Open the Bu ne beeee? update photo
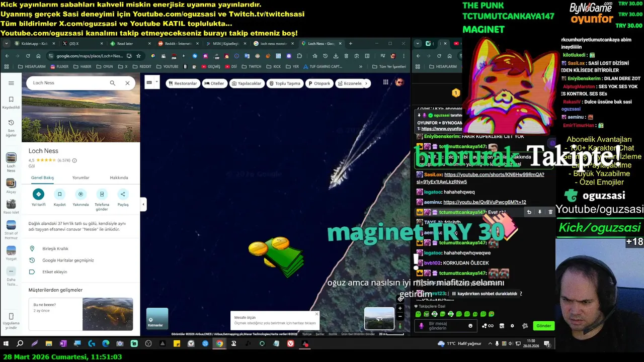This screenshot has width=644, height=362. point(108,314)
